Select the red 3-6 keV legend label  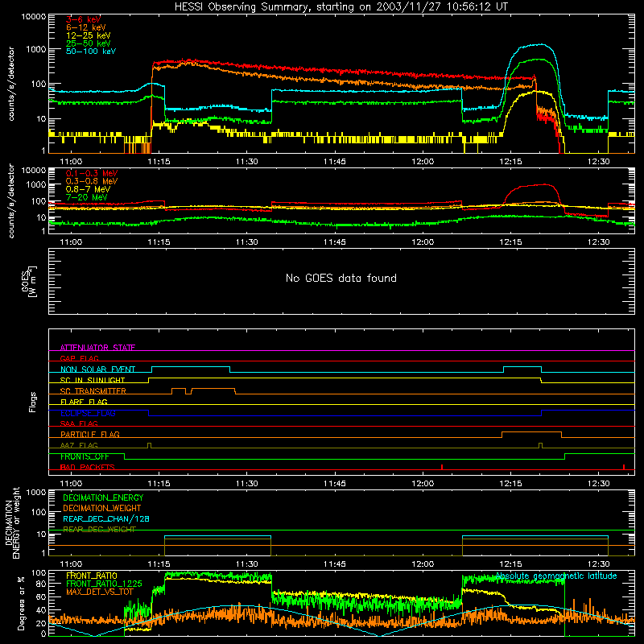click(84, 19)
